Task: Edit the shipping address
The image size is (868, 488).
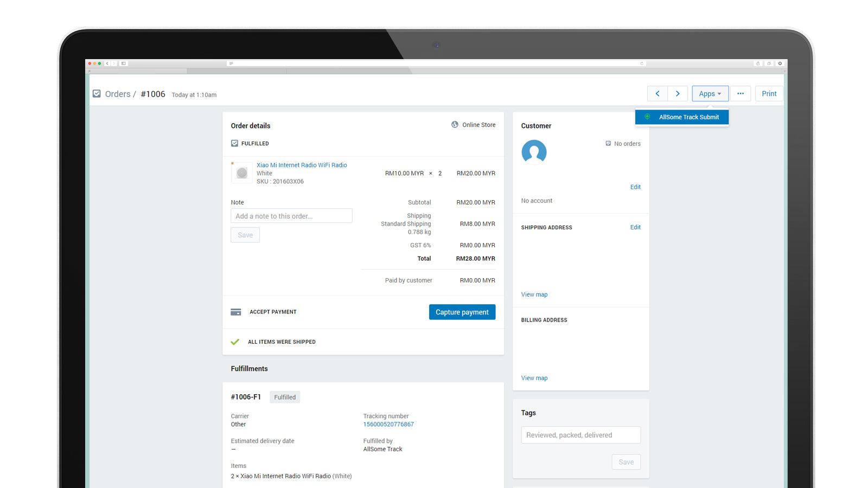Action: click(x=635, y=227)
